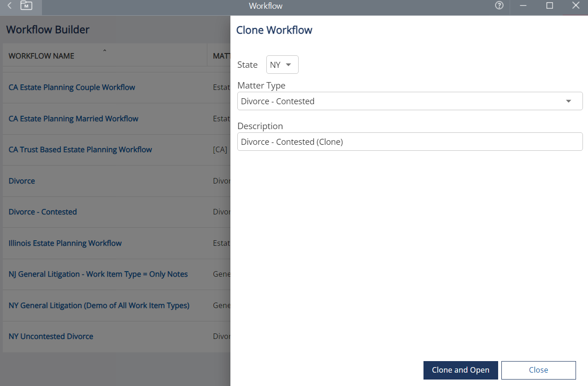Open NY General Litigation demo workflow
Screen dimensions: 588x386
(99, 306)
